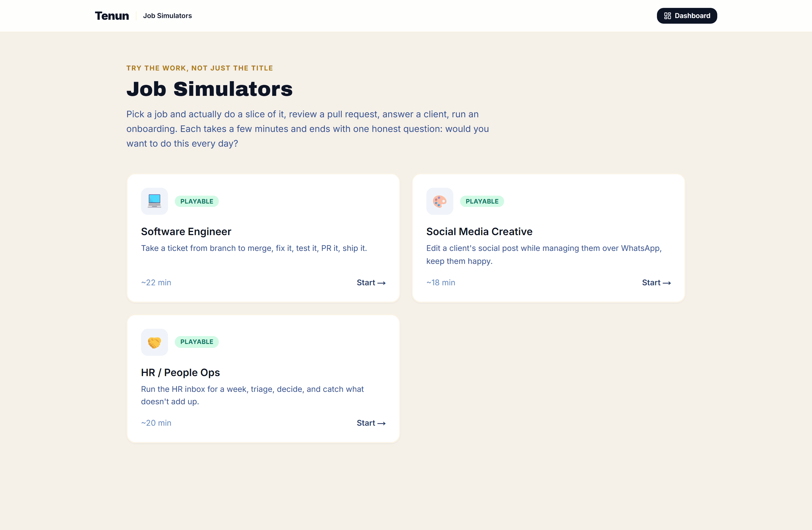The image size is (812, 530).
Task: Click "Try the work, not just the title" tagline
Action: [200, 68]
